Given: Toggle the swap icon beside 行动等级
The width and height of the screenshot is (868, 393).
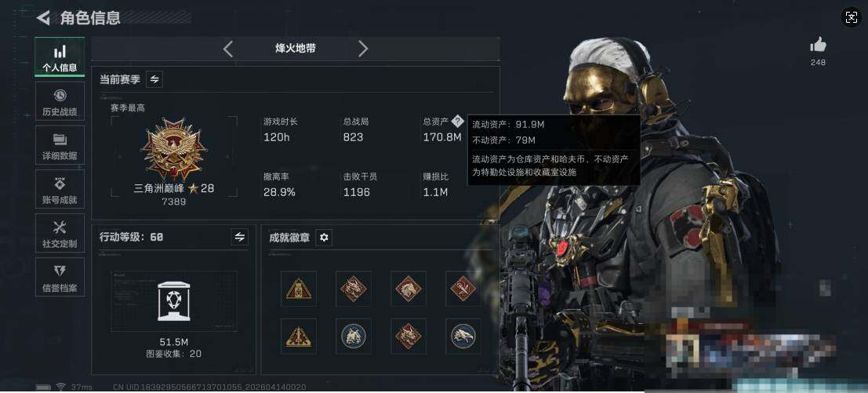Looking at the screenshot, I should pos(239,237).
